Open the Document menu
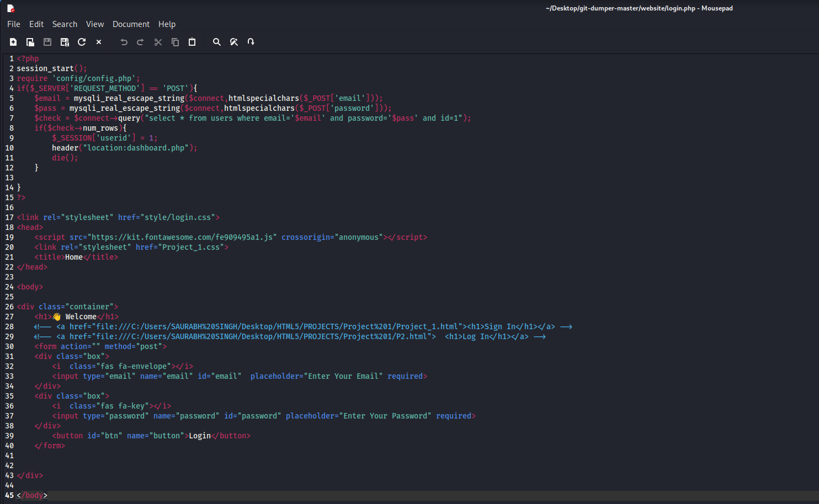819x504 pixels. (x=131, y=24)
